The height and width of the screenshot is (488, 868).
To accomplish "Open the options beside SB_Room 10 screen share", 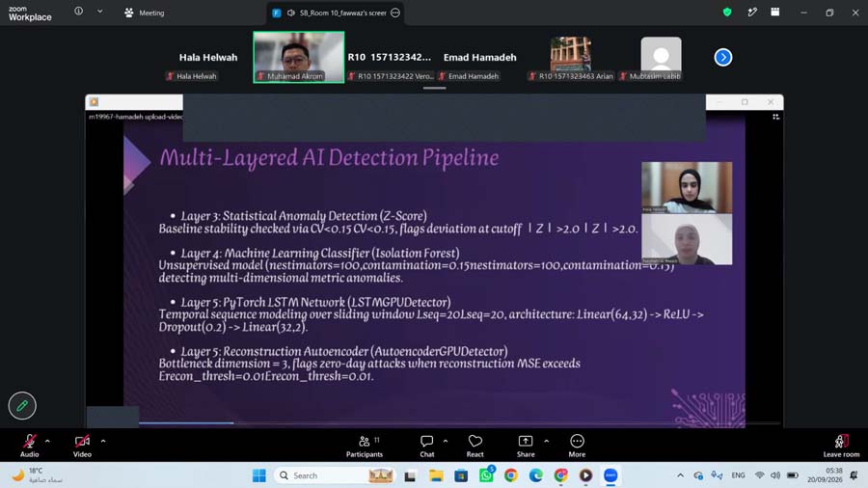I will click(395, 13).
